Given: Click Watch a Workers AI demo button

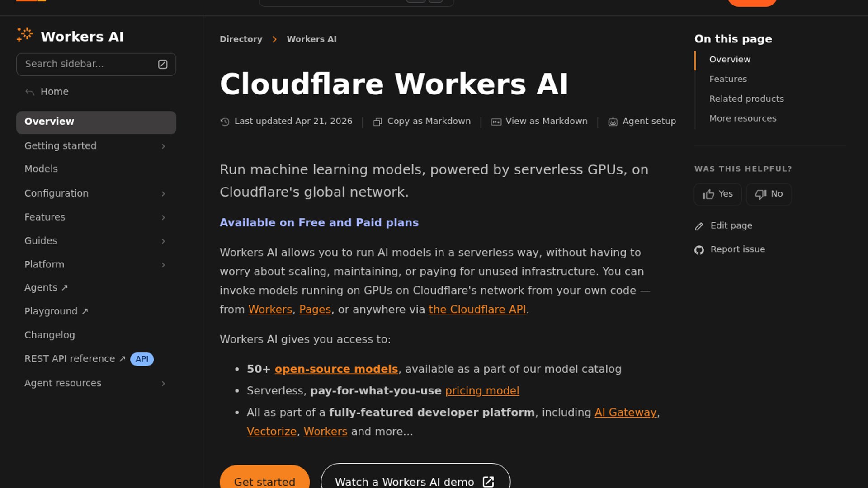Looking at the screenshot, I should point(415,476).
